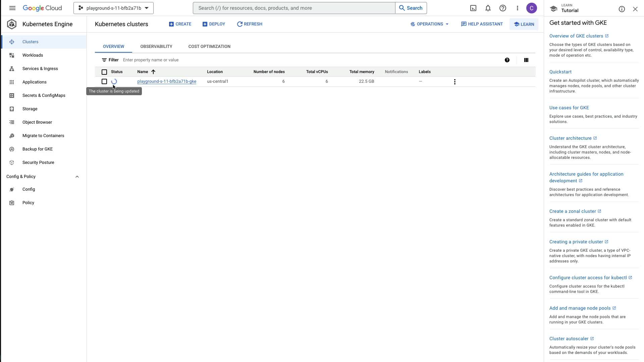Viewport: 644px width, 362px height.
Task: Open Cloud Shell terminal icon
Action: 473,8
